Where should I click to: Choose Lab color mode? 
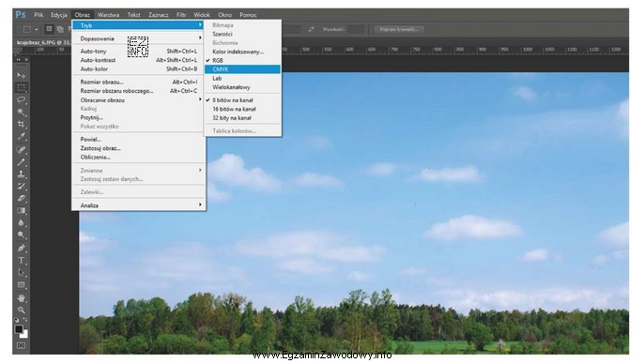(243, 79)
